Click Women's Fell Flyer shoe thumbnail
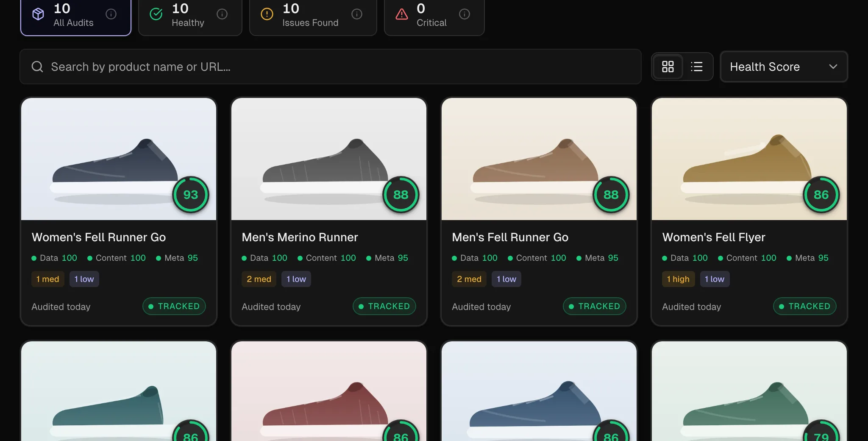Screen dimensions: 868x441 point(749,159)
